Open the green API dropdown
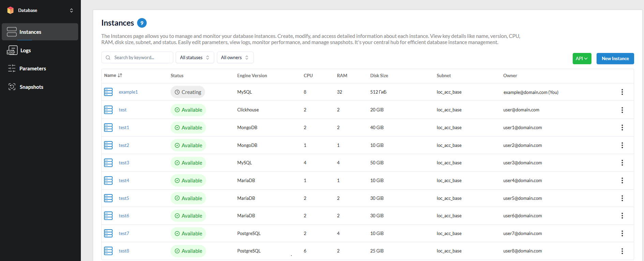Viewport: 644px width, 261px height. [582, 58]
